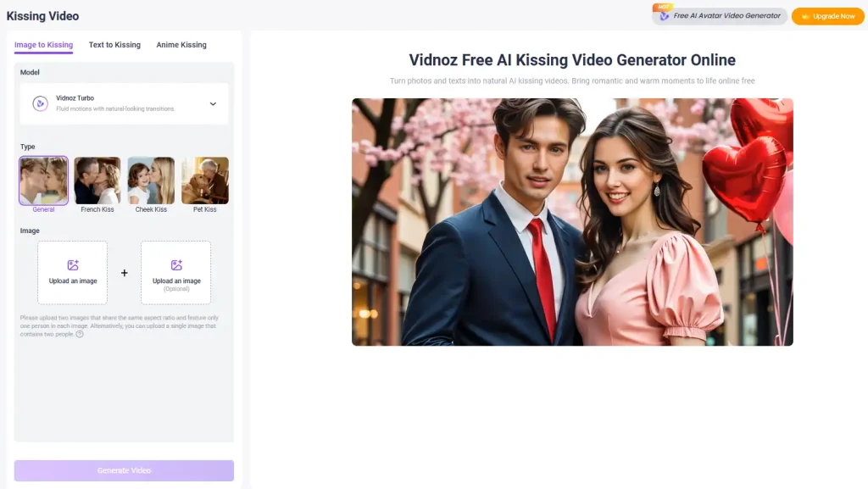Click the couple preview image on the right
Screen dimensions: 868x489
click(572, 222)
